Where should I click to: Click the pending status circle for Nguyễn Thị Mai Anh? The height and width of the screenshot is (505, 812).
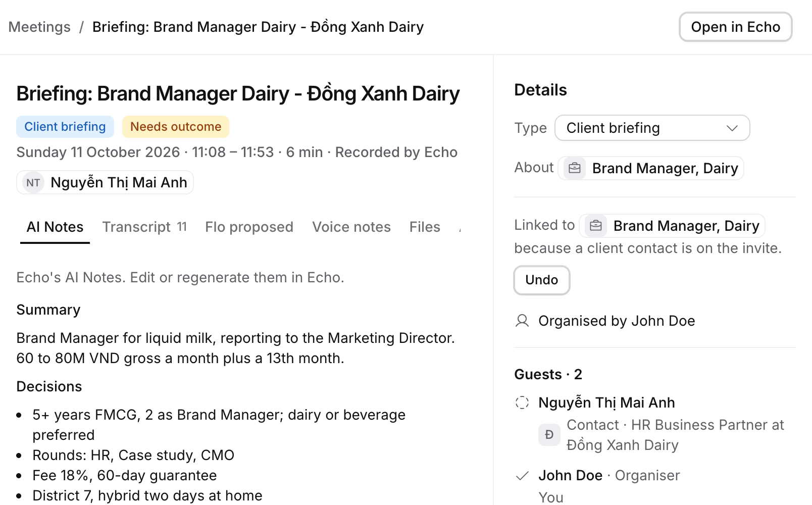(522, 402)
